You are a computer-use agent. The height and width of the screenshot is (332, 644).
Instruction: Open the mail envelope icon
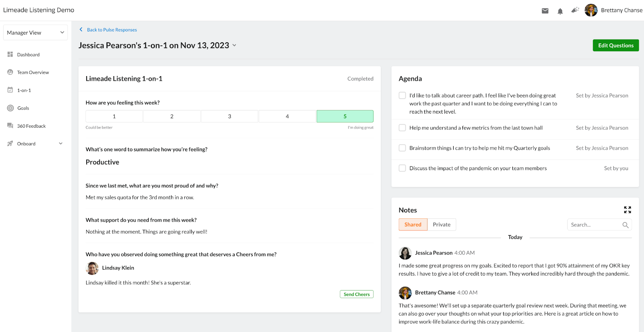point(545,11)
